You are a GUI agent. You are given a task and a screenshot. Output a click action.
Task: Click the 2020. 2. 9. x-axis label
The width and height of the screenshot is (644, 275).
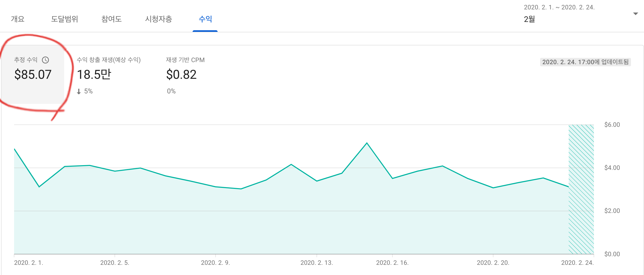tap(216, 263)
